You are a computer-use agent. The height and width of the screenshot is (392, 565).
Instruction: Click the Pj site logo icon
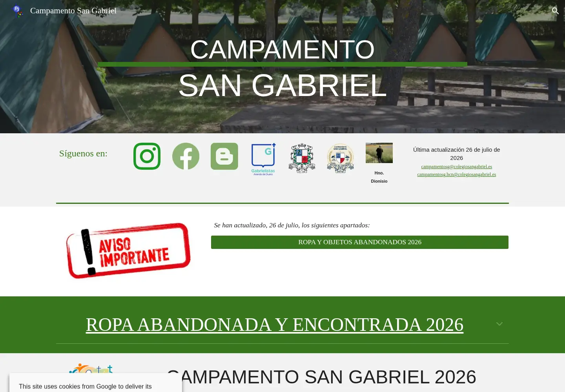[17, 11]
